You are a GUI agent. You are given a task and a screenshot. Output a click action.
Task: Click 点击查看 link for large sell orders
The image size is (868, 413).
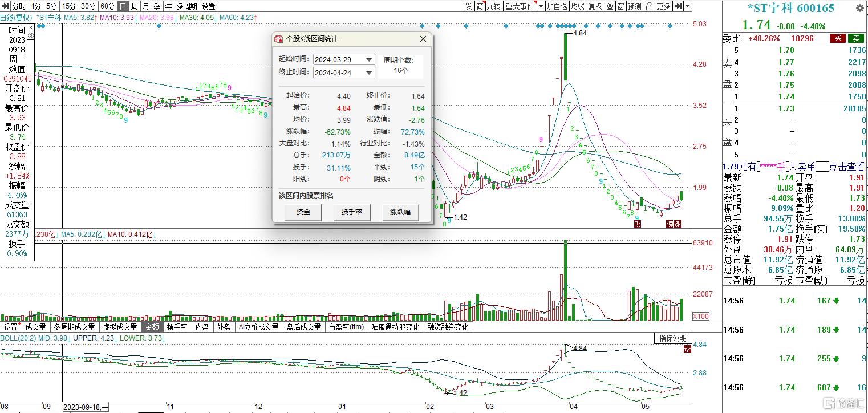pyautogui.click(x=847, y=167)
